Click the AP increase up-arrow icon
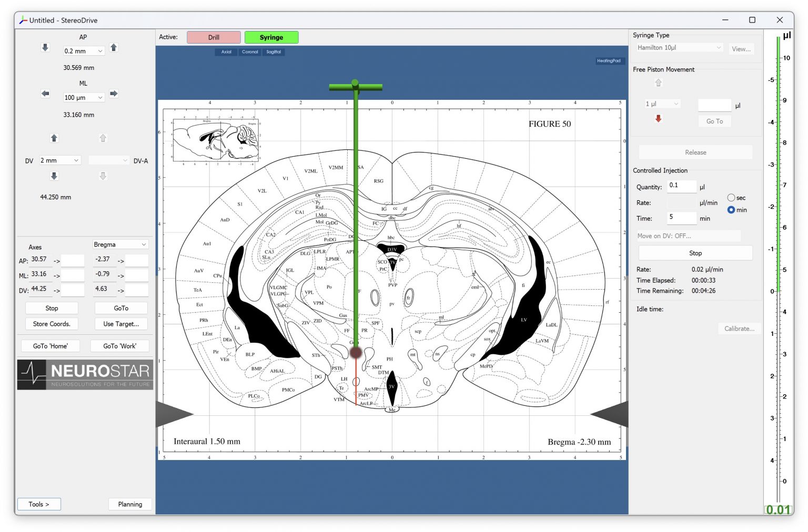Viewport: 808px width, 532px height. point(114,48)
